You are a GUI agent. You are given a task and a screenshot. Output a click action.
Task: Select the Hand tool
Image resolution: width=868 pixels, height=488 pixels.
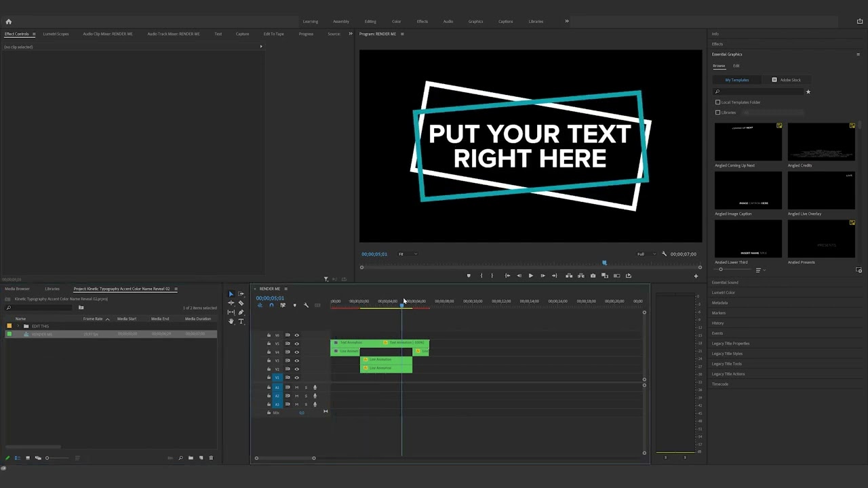[231, 321]
